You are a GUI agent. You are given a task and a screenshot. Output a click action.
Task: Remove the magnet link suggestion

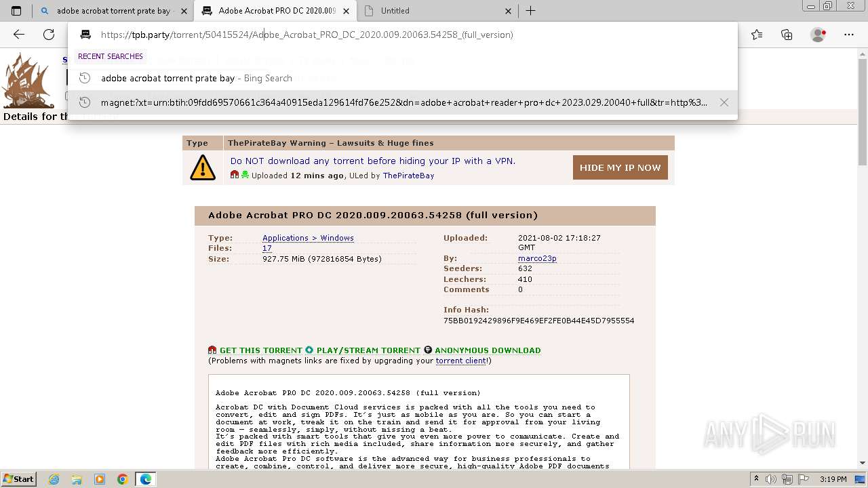click(724, 102)
